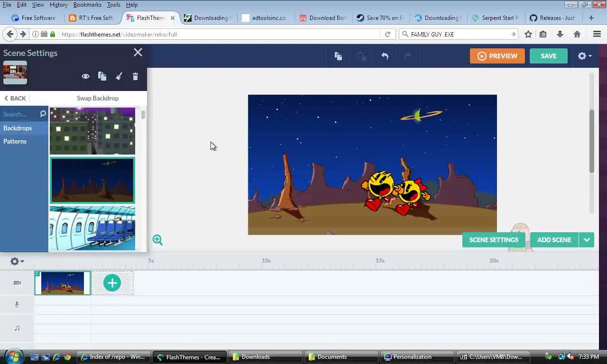The height and width of the screenshot is (364, 607).
Task: Click the Pac-Man characters on stage
Action: coord(396,192)
